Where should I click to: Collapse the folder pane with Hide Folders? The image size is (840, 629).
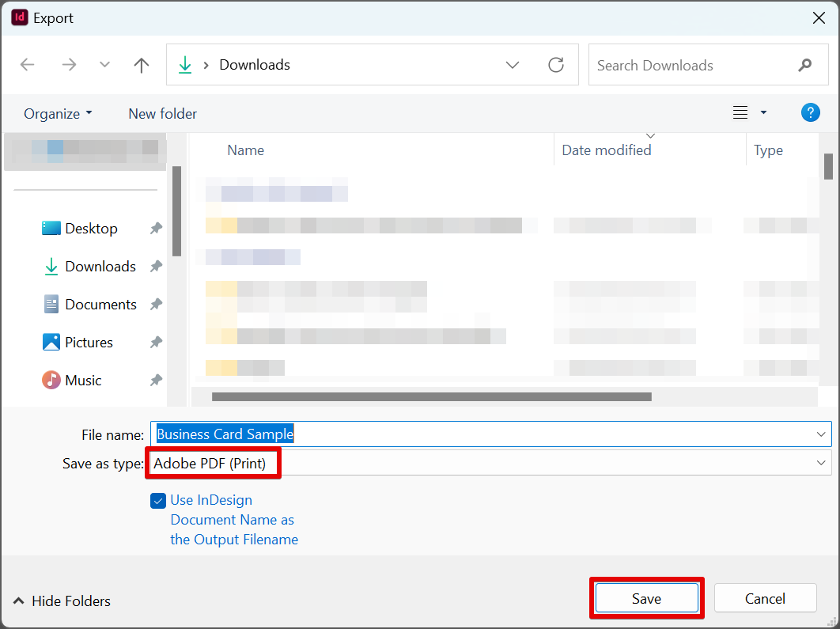tap(62, 601)
